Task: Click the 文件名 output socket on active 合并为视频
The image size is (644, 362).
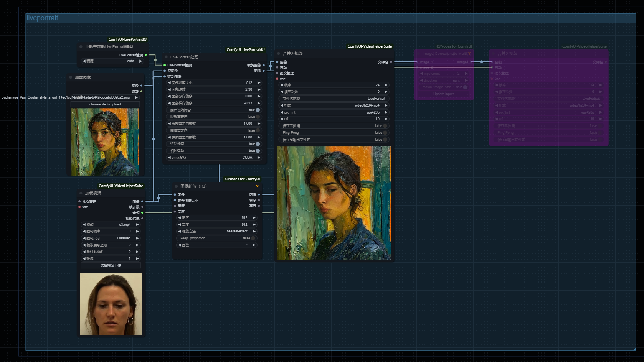Action: (x=391, y=62)
